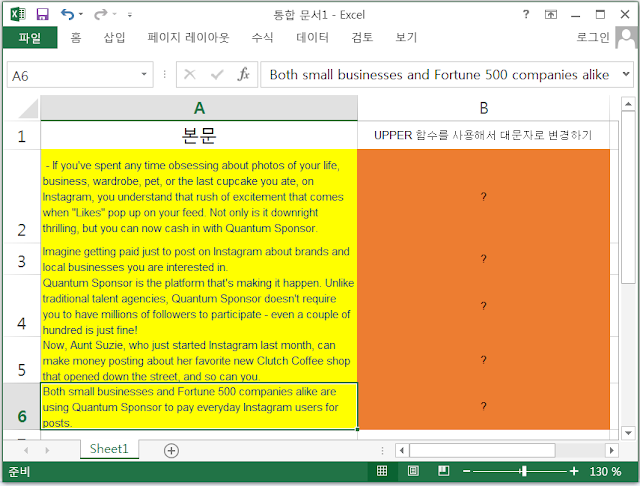Image resolution: width=640 pixels, height=486 pixels.
Task: Select cell A2 starting 'If you've spent'
Action: coord(199,196)
